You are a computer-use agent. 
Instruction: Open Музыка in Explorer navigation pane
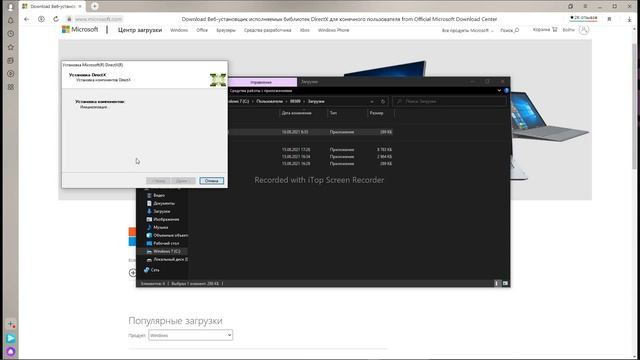coord(160,227)
